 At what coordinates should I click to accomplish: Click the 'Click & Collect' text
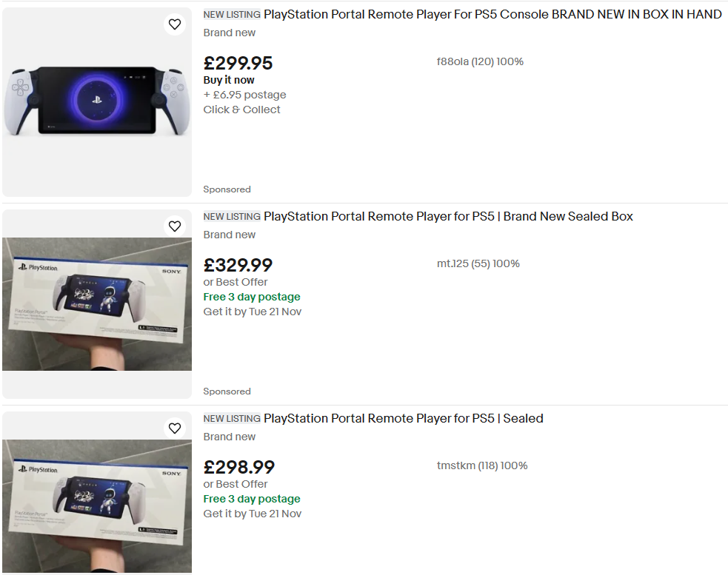point(241,110)
